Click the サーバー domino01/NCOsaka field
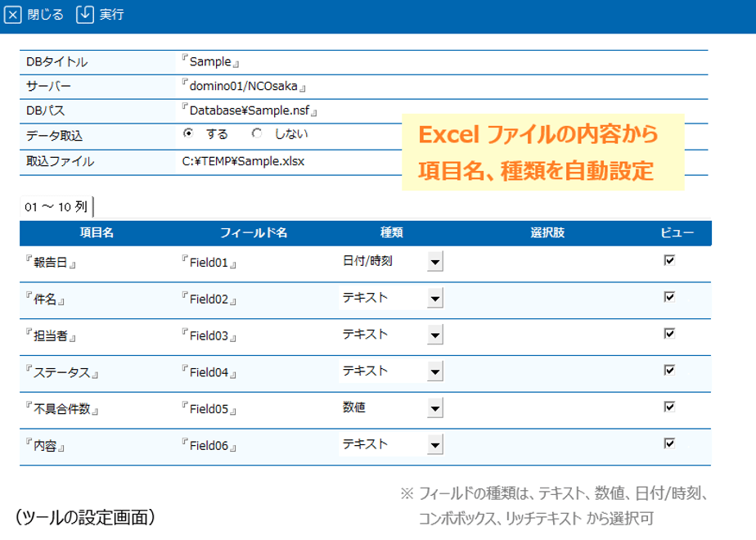Screen dimensions: 756x540 pos(244,86)
